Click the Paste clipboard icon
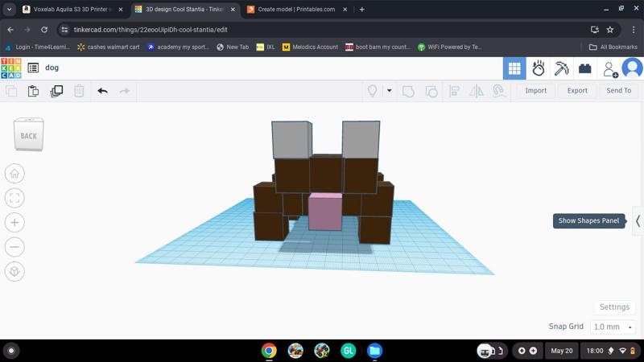Image resolution: width=644 pixels, height=362 pixels. pos(33,91)
